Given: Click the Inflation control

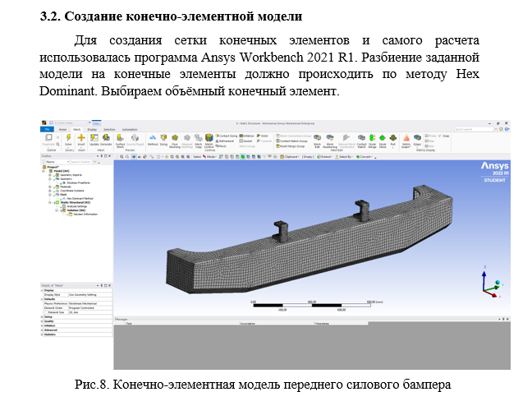Looking at the screenshot, I should [247, 136].
